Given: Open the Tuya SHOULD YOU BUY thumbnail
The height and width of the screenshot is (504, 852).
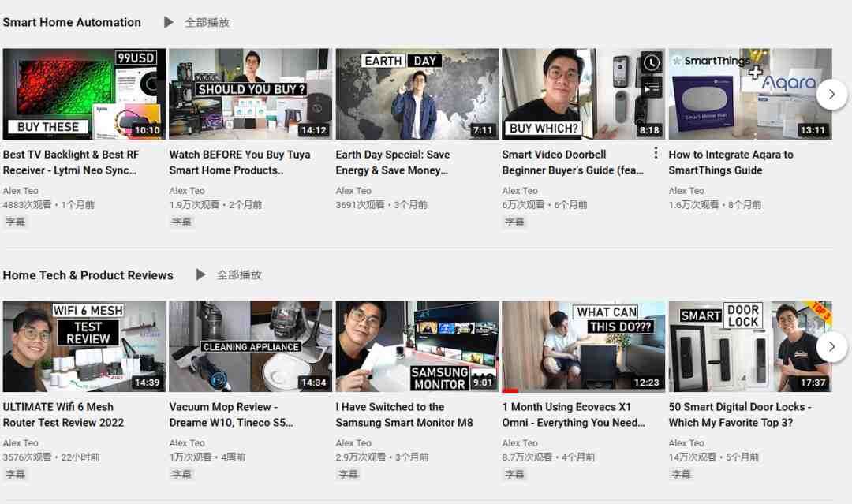Looking at the screenshot, I should [251, 94].
